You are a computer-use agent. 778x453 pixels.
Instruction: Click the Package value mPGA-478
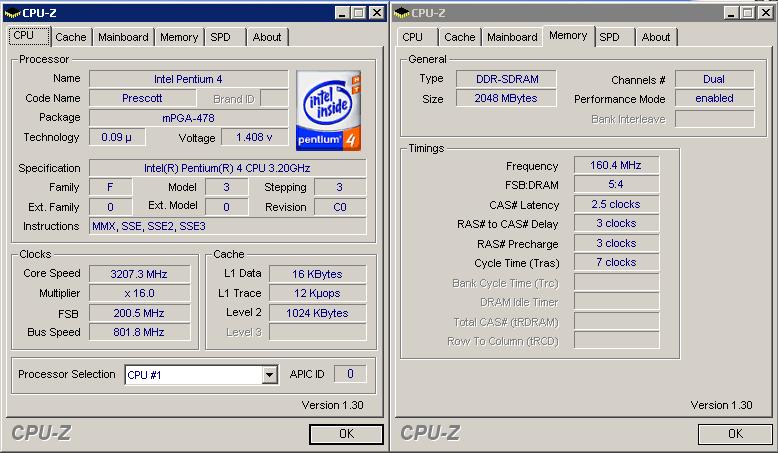click(x=189, y=118)
